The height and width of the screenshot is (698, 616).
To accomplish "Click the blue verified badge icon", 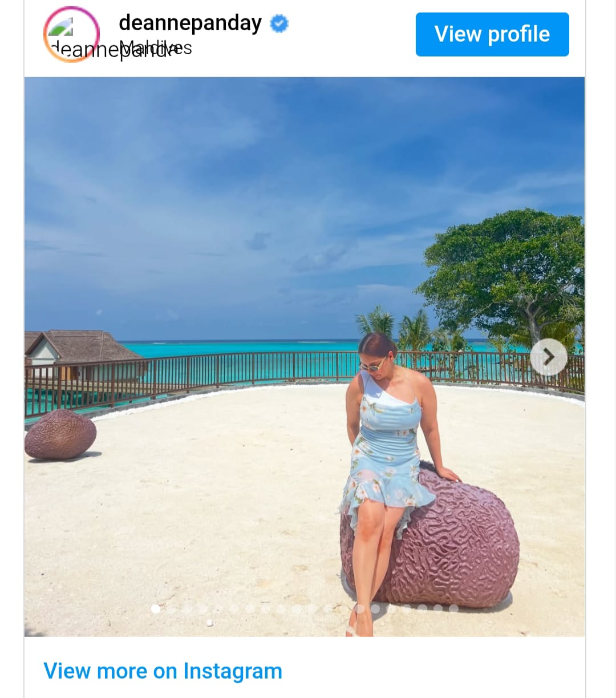I will 279,23.
